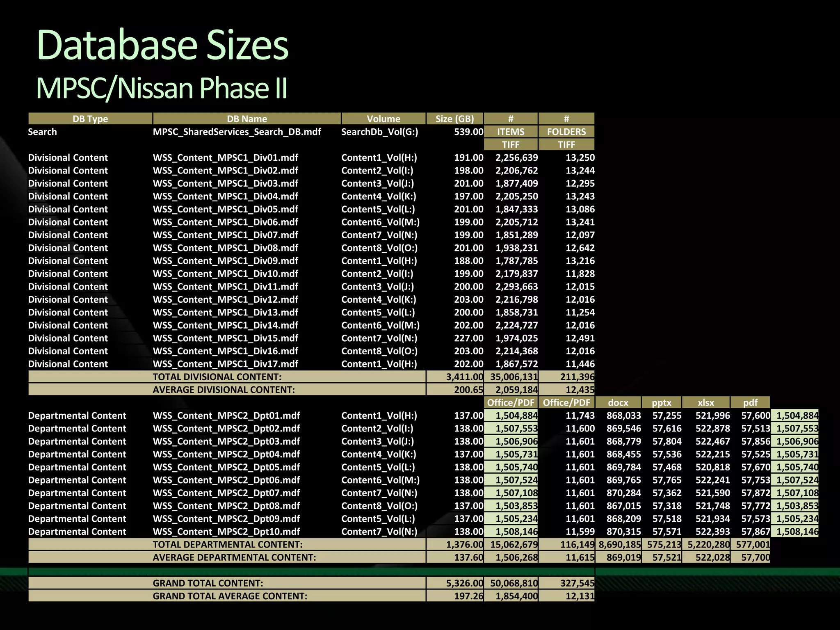This screenshot has width=840, height=630.
Task: Click 'WSS_Content_MPSC1_Div03.mdf' name cell
Action: pos(226,183)
